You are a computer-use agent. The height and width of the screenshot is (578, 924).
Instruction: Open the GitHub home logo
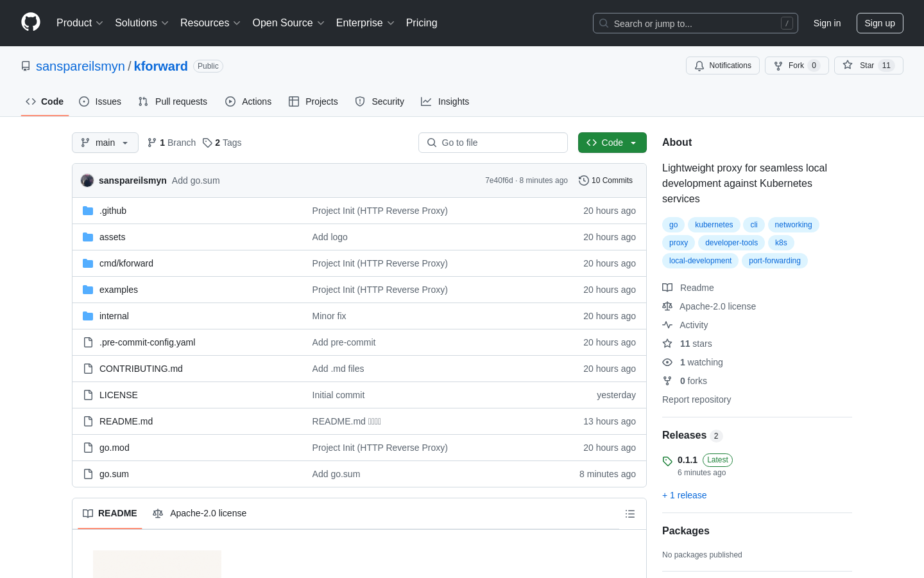click(x=31, y=22)
